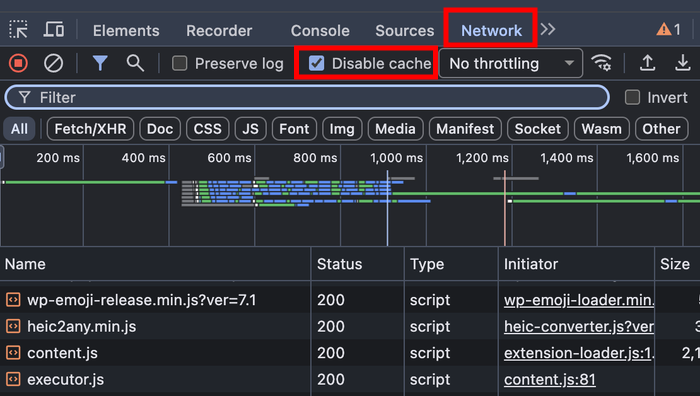Click the 1,400 ms timeline marker
The width and height of the screenshot is (700, 396).
point(567,158)
